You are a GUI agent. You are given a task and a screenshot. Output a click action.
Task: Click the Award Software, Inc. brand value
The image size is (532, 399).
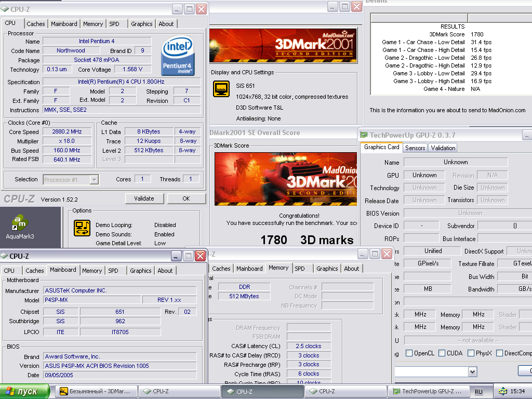[120, 356]
